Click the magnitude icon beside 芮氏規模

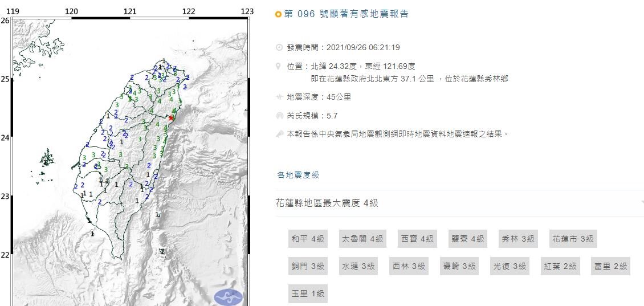pyautogui.click(x=279, y=116)
